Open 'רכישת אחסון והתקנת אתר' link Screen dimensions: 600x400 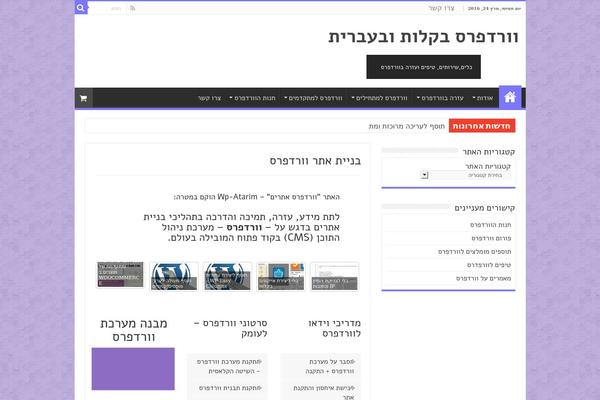pos(324,392)
